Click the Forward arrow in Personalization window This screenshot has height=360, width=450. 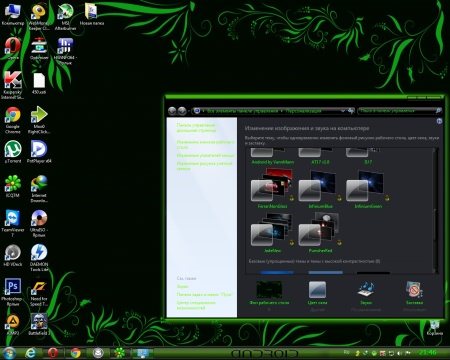point(182,111)
